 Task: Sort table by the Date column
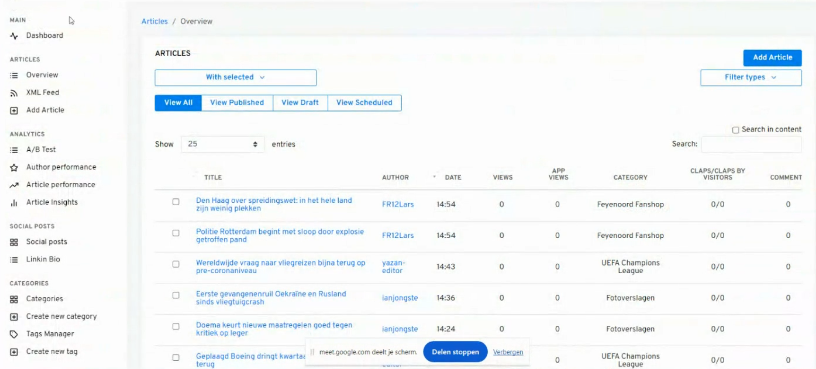tap(453, 177)
